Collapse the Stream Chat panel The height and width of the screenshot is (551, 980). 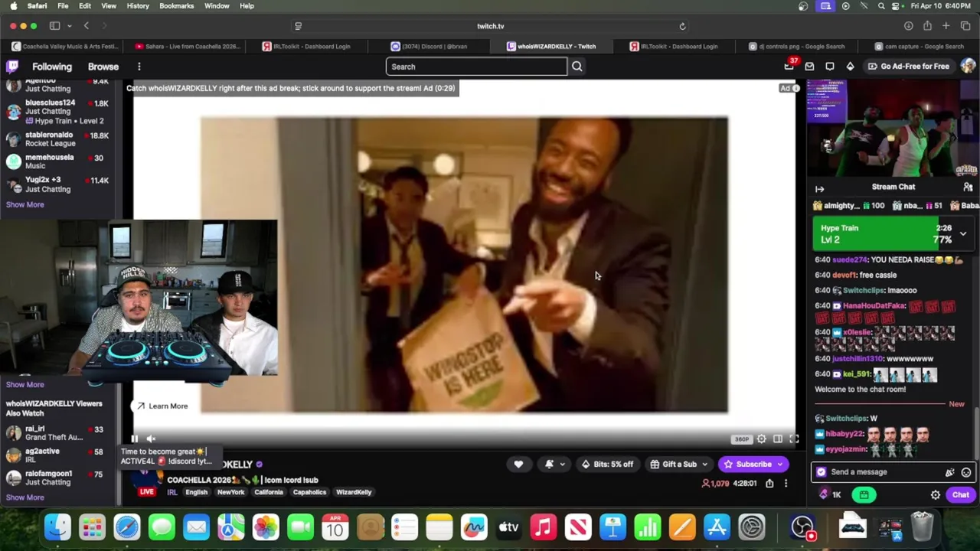pyautogui.click(x=819, y=188)
